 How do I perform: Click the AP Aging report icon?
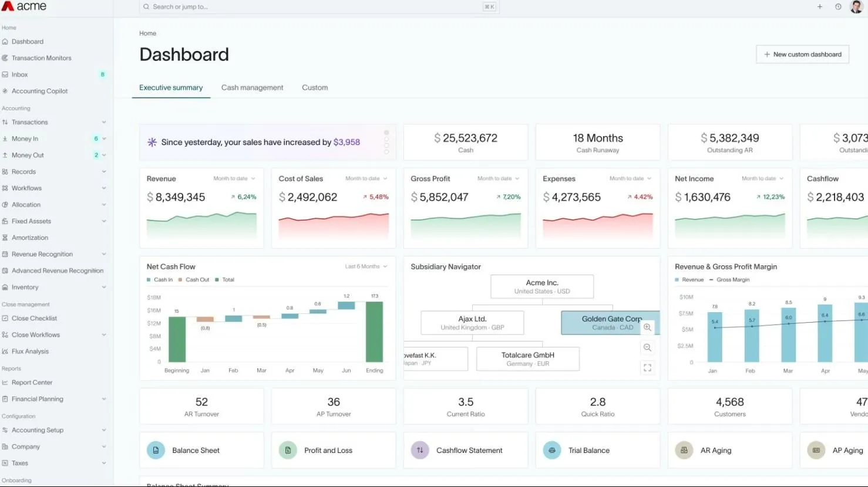click(x=816, y=450)
